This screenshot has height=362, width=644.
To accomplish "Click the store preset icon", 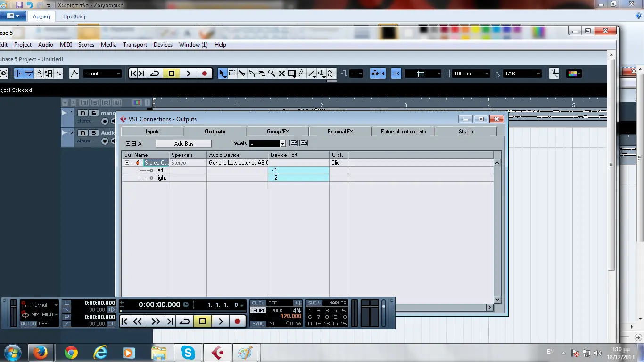I will pos(294,143).
